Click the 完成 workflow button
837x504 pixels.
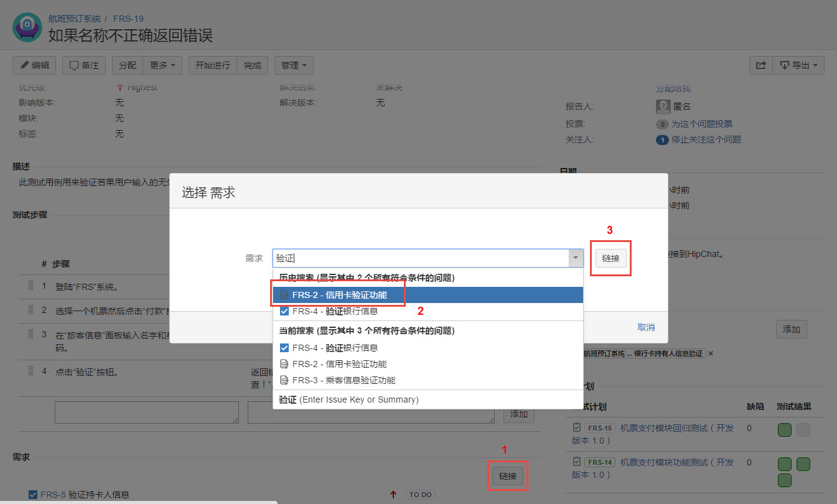(253, 65)
